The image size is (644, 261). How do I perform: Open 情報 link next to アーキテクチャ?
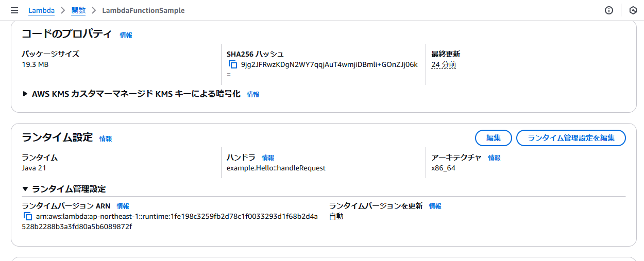click(x=495, y=158)
